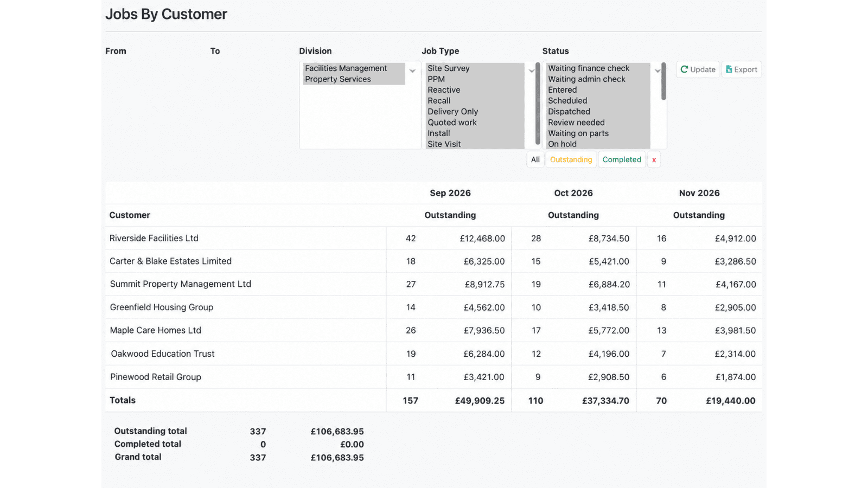The height and width of the screenshot is (488, 868).
Task: Expand the Job Type list dropdown arrow
Action: (532, 71)
